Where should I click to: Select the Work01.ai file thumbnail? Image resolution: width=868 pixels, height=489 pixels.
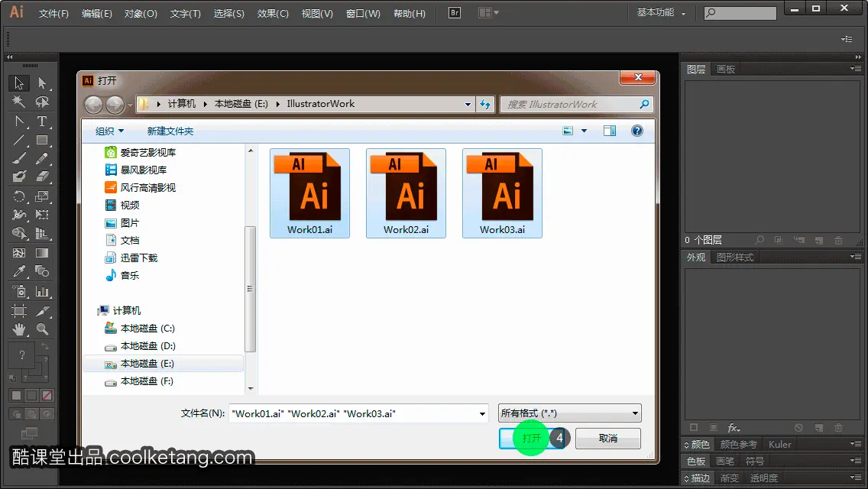coord(309,193)
